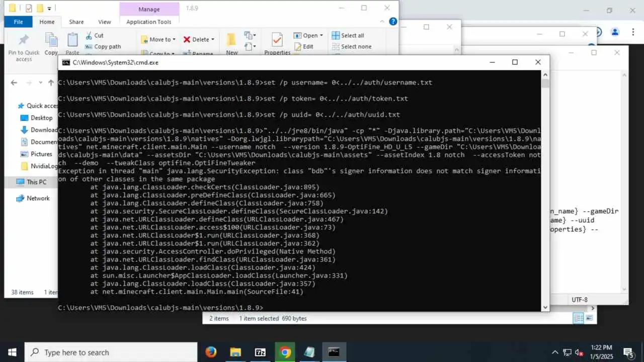644x362 pixels.
Task: Switch to large icons view in status bar
Action: tap(589, 318)
